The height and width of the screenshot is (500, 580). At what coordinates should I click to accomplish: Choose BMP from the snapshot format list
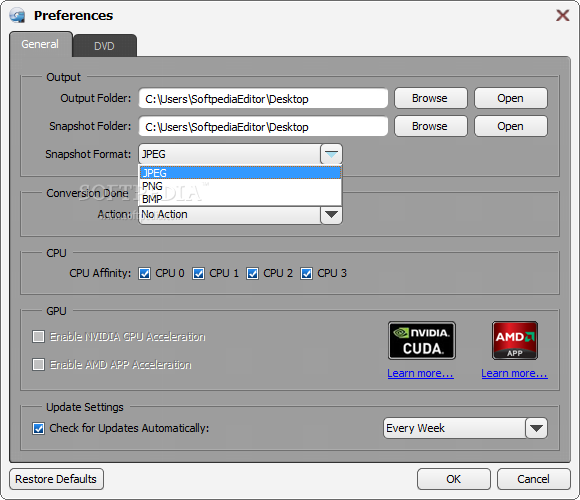pos(240,199)
